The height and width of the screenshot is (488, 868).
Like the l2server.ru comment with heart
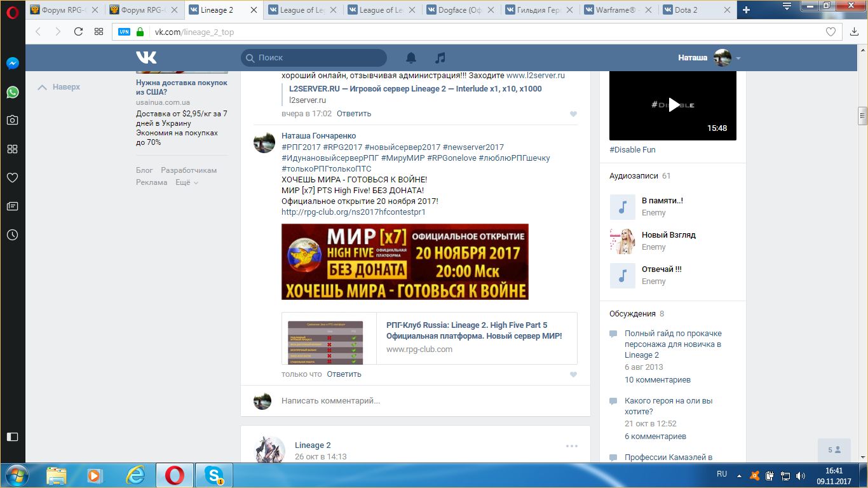[573, 114]
